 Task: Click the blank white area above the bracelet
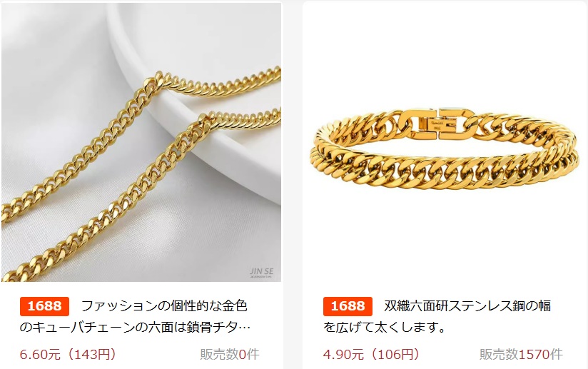point(445,53)
